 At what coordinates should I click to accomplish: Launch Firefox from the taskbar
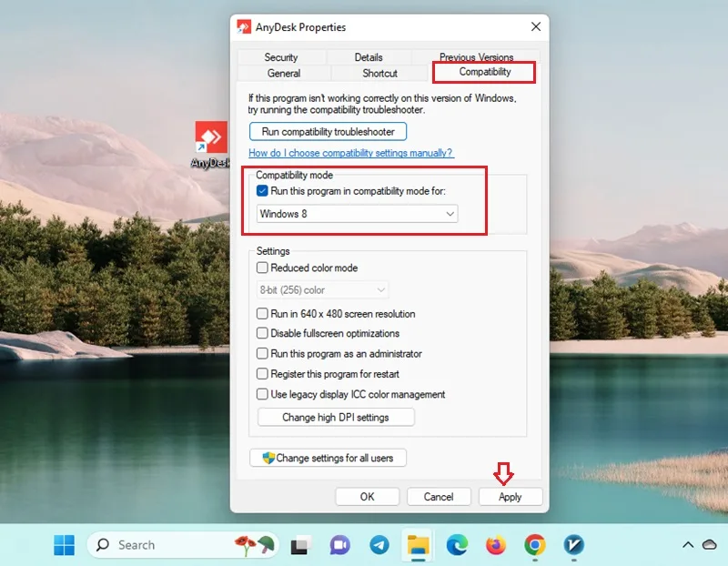[496, 545]
